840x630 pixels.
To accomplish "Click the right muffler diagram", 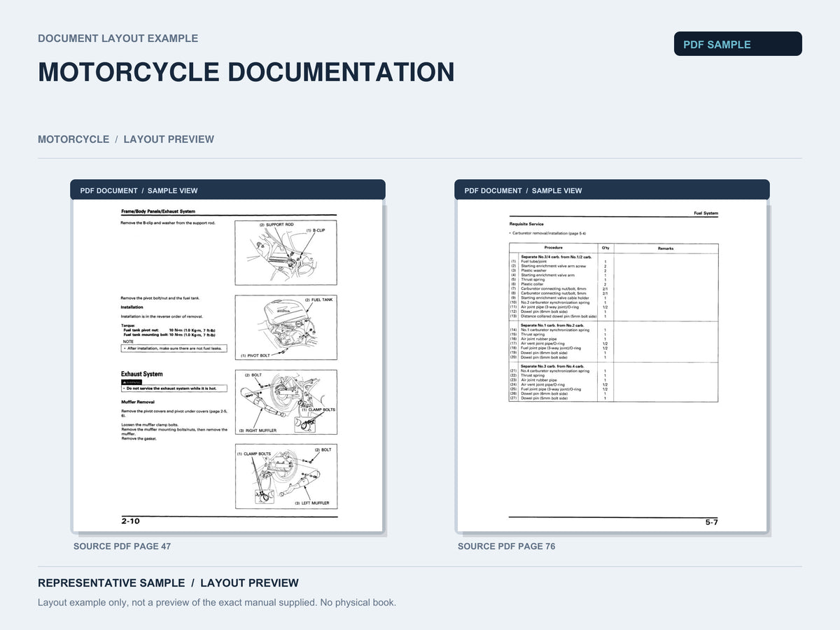I will tap(286, 402).
